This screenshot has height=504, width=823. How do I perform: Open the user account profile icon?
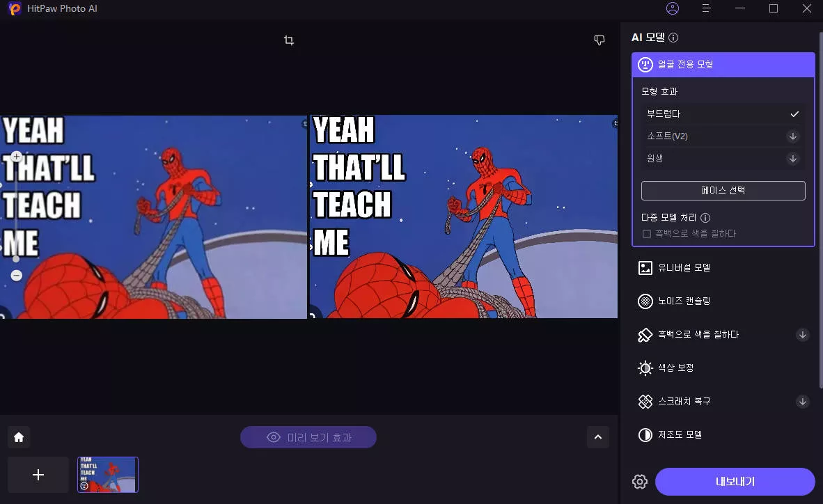[x=672, y=8]
